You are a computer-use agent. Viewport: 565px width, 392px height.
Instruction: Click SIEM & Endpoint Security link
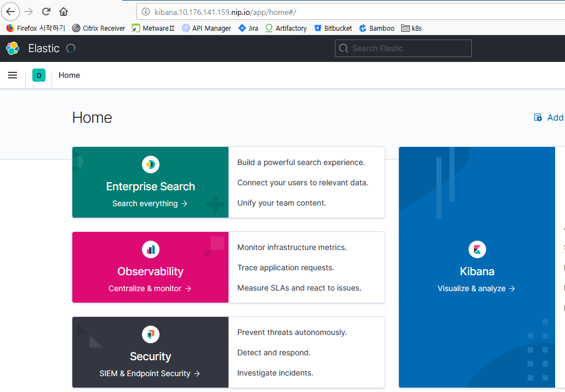(x=150, y=373)
